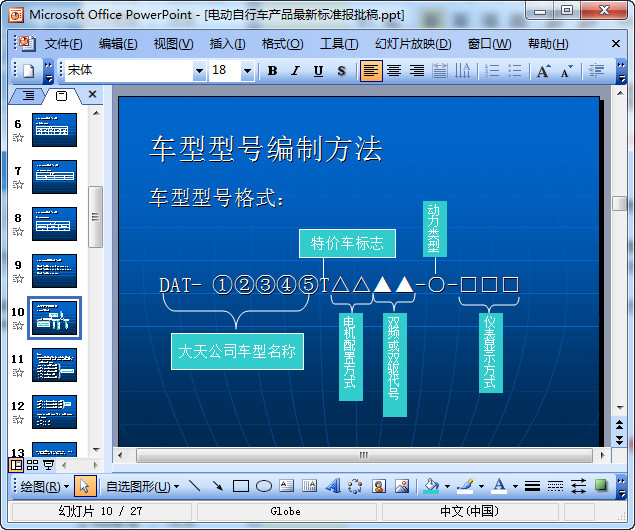The height and width of the screenshot is (530, 635).
Task: Click Decrease indent icon
Action: pos(596,71)
